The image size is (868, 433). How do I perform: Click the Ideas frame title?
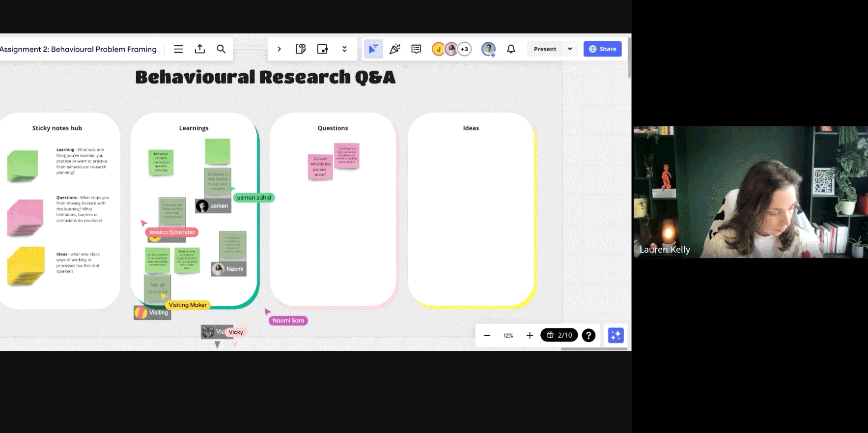point(471,128)
